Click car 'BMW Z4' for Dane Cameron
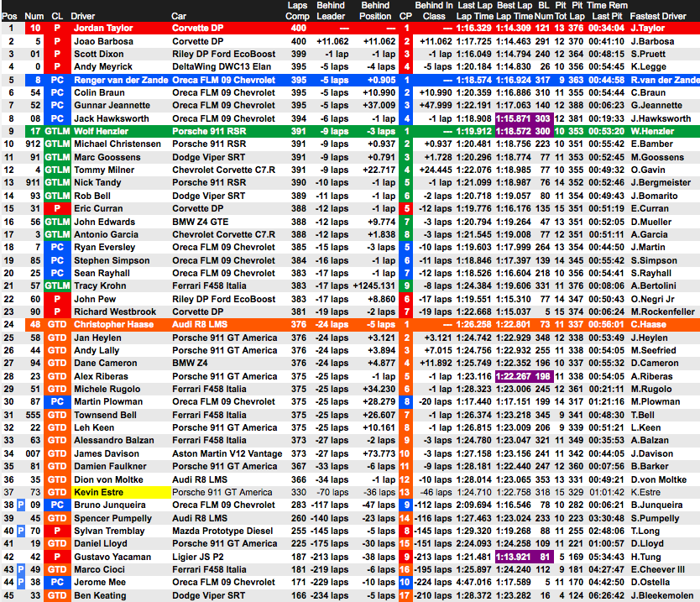 pyautogui.click(x=190, y=363)
